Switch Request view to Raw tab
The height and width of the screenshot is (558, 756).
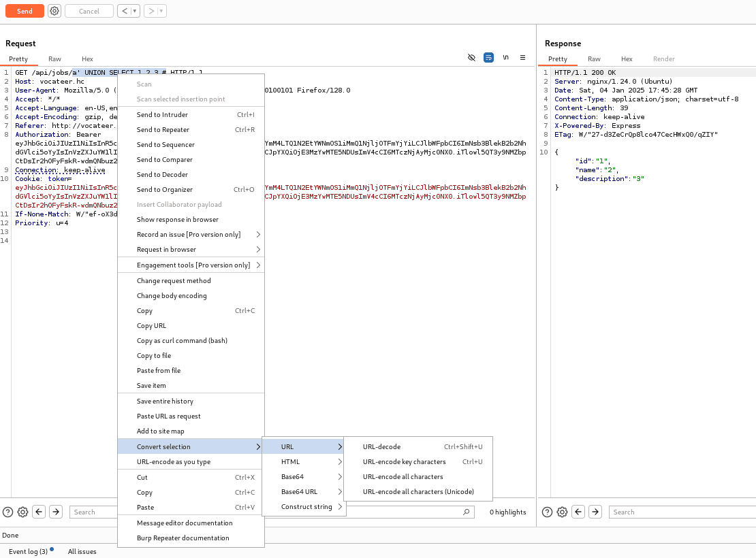click(54, 59)
